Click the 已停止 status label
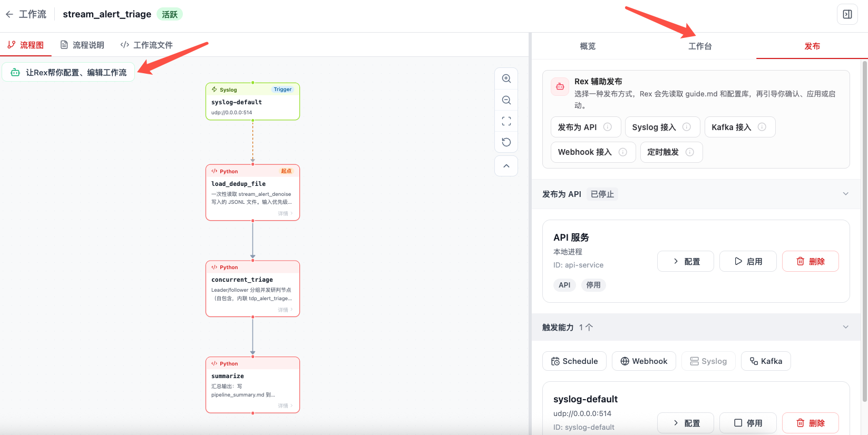This screenshot has height=435, width=868. tap(602, 194)
